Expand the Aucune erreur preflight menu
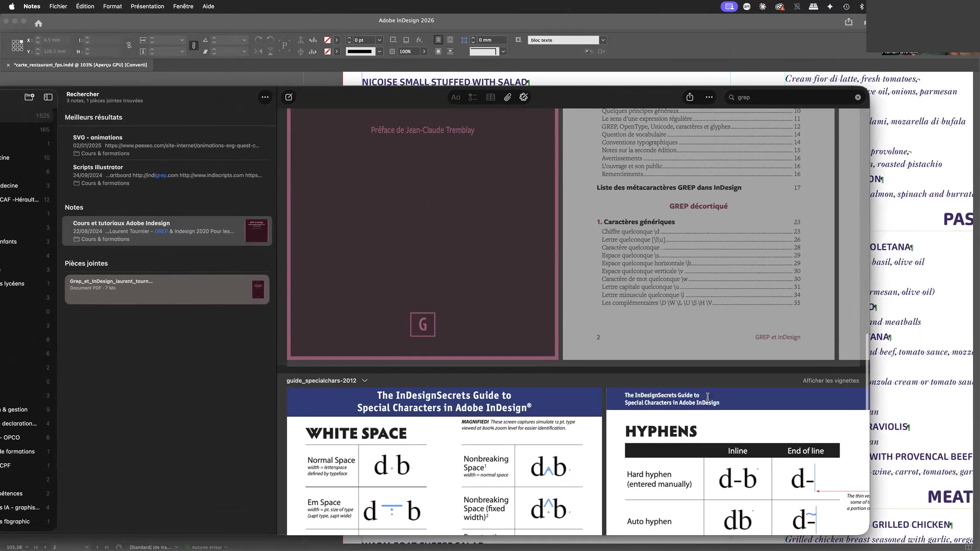The height and width of the screenshot is (551, 980). tap(226, 547)
